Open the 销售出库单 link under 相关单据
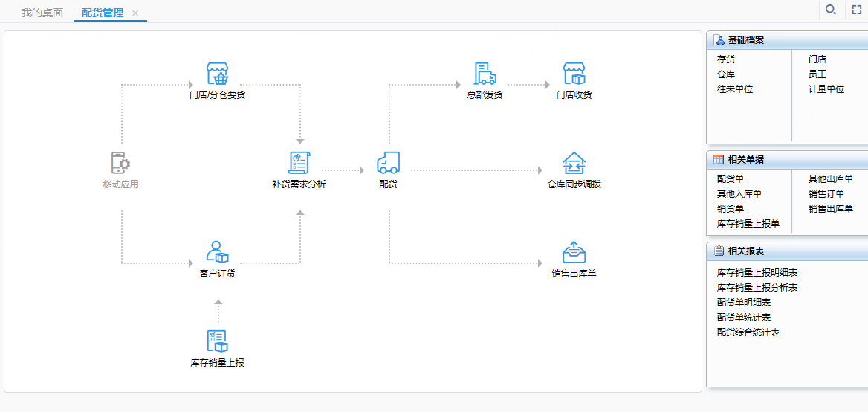The height and width of the screenshot is (412, 868). click(830, 209)
